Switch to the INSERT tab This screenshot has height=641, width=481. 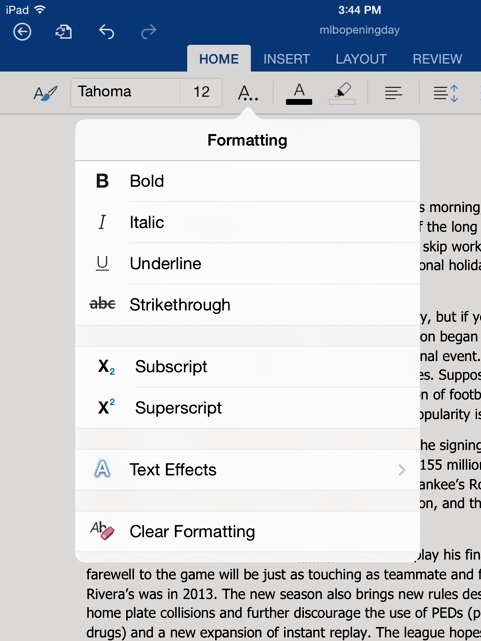(x=286, y=59)
